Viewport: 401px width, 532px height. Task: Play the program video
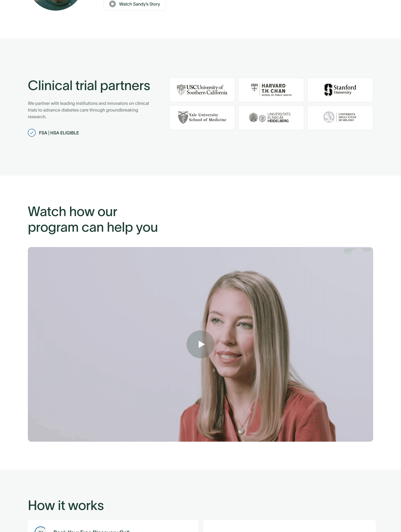click(200, 344)
